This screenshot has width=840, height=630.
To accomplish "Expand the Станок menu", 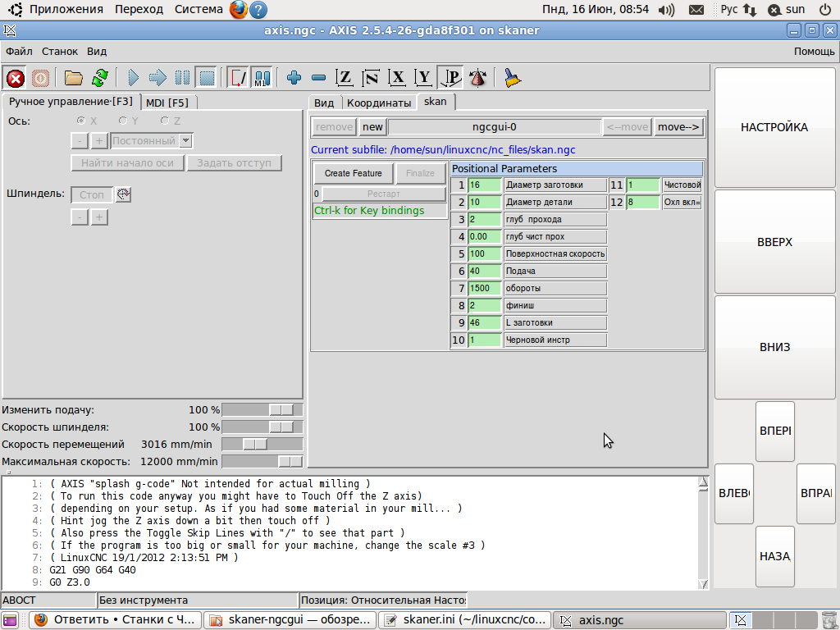I will click(60, 51).
